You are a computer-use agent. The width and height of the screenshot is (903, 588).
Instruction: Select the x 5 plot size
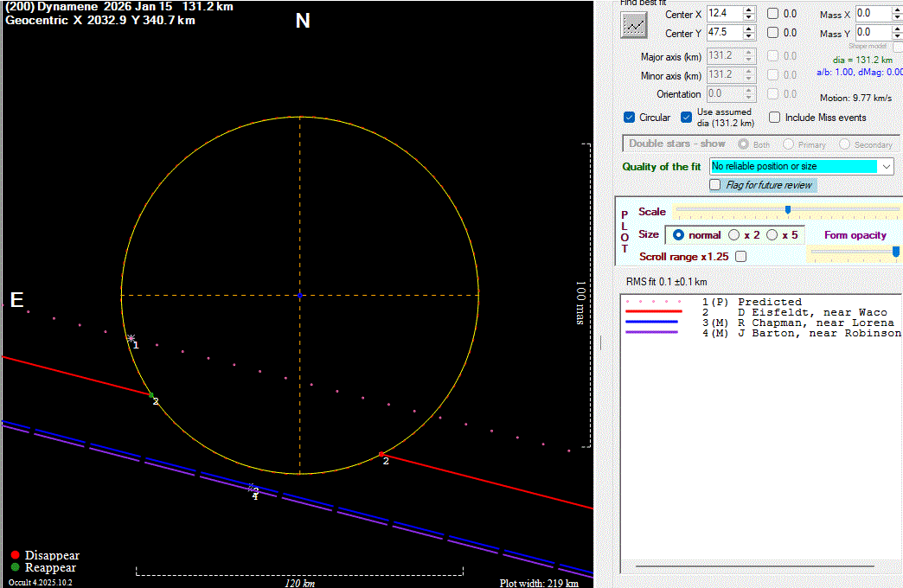click(x=772, y=235)
